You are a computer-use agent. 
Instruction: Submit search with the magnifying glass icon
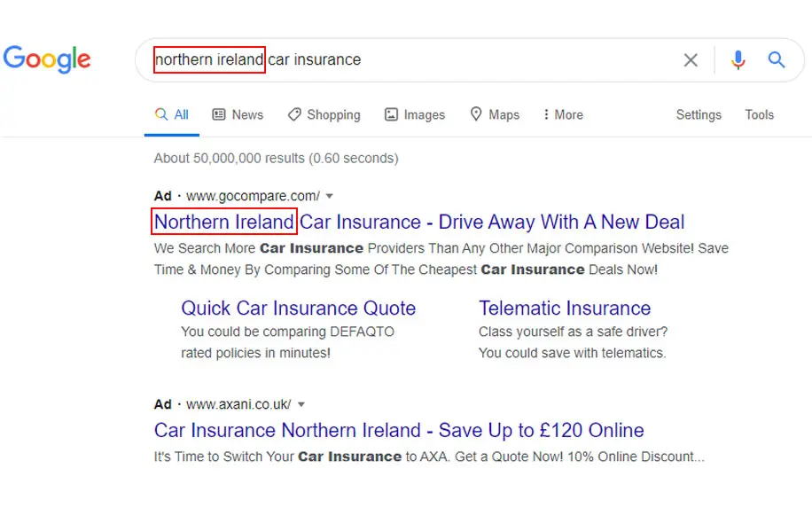tap(777, 60)
